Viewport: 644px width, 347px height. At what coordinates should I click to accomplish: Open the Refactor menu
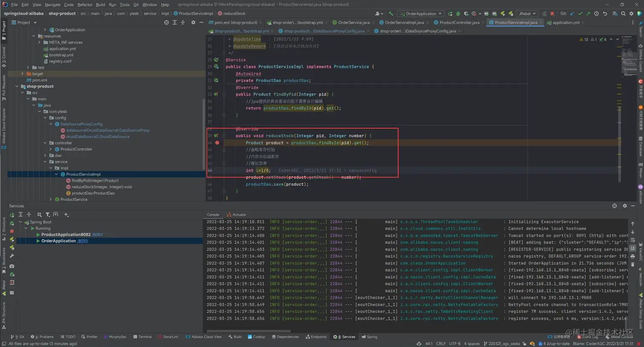(x=85, y=5)
